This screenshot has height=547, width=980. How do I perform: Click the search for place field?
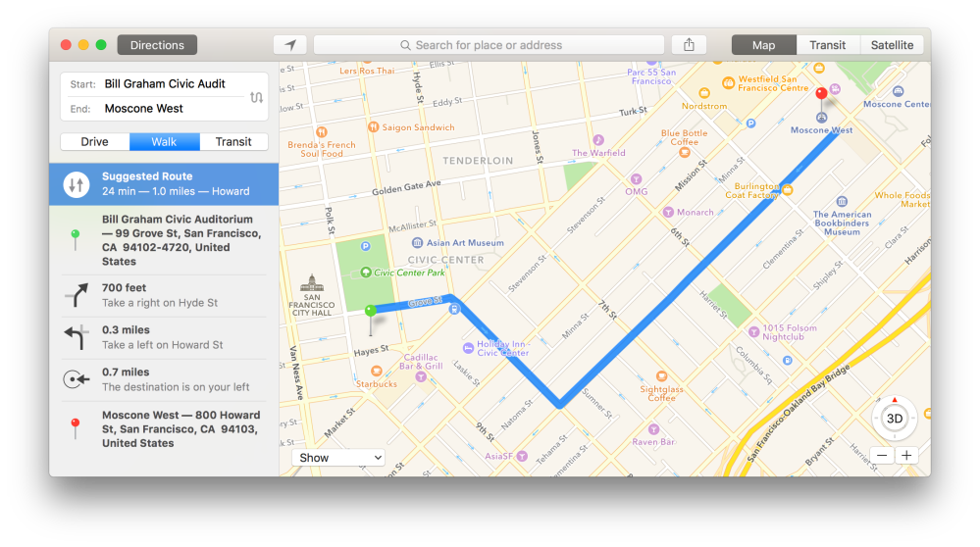point(489,45)
